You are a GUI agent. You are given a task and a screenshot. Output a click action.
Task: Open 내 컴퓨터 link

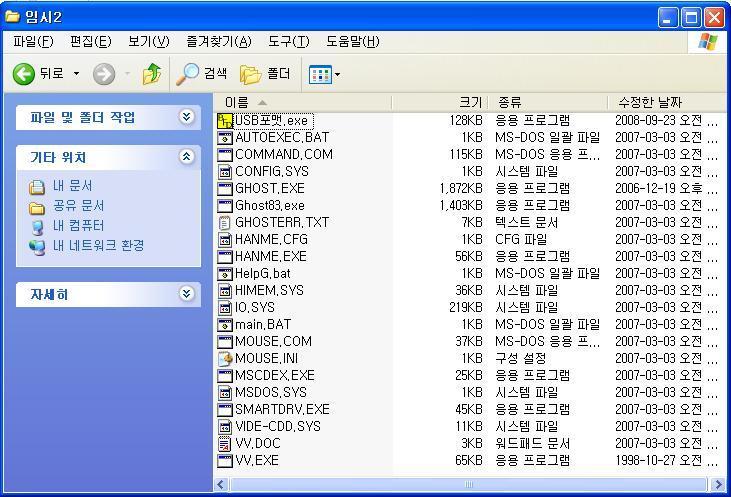click(x=78, y=226)
